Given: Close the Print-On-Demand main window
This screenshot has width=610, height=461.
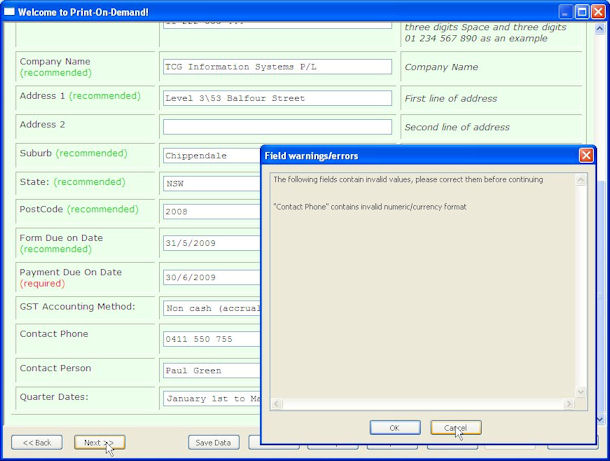Looking at the screenshot, I should tap(598, 11).
